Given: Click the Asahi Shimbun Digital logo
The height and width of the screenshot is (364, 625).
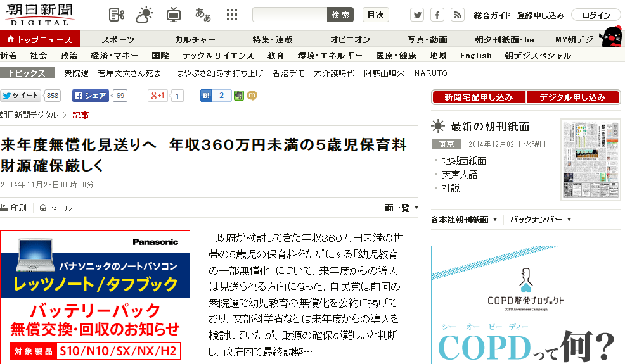Looking at the screenshot, I should [40, 15].
